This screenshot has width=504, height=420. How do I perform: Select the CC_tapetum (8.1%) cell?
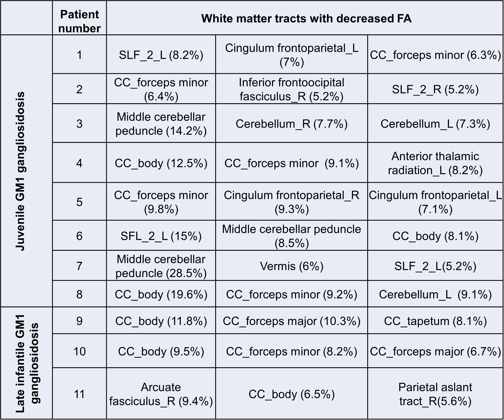click(x=435, y=321)
